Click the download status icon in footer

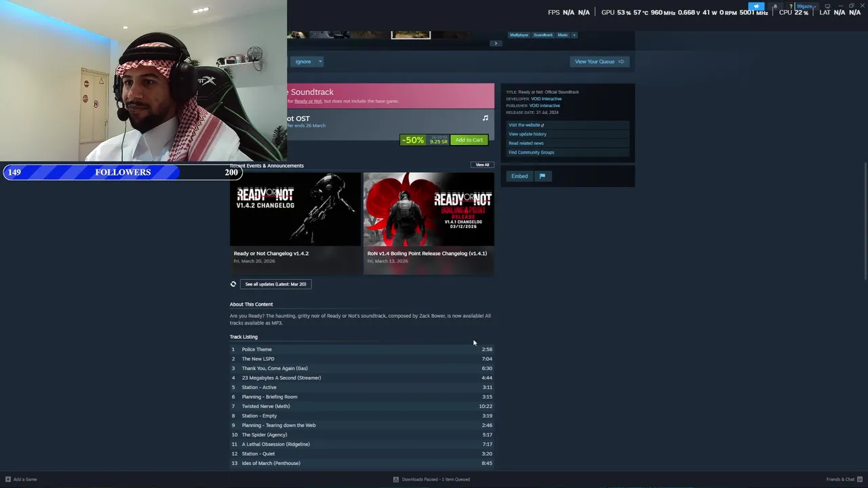coord(396,479)
